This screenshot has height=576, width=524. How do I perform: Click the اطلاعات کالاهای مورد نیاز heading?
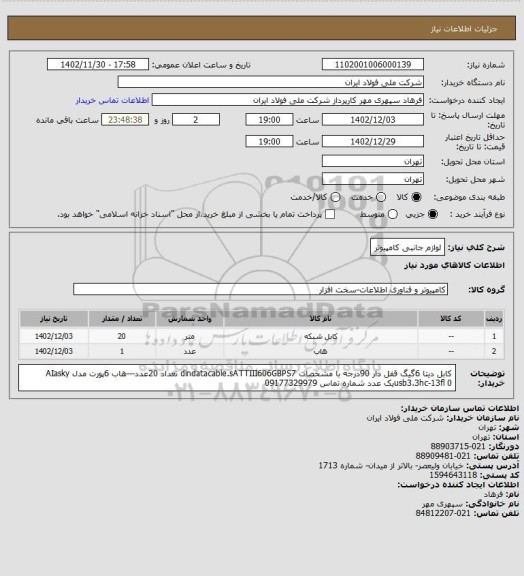click(x=455, y=265)
